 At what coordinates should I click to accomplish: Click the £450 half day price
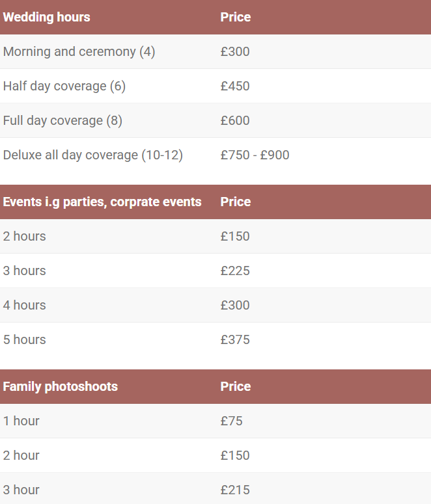point(235,86)
